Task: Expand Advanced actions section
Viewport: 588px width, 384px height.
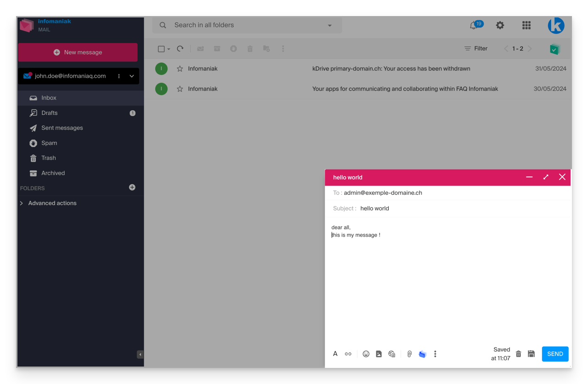Action: click(48, 203)
